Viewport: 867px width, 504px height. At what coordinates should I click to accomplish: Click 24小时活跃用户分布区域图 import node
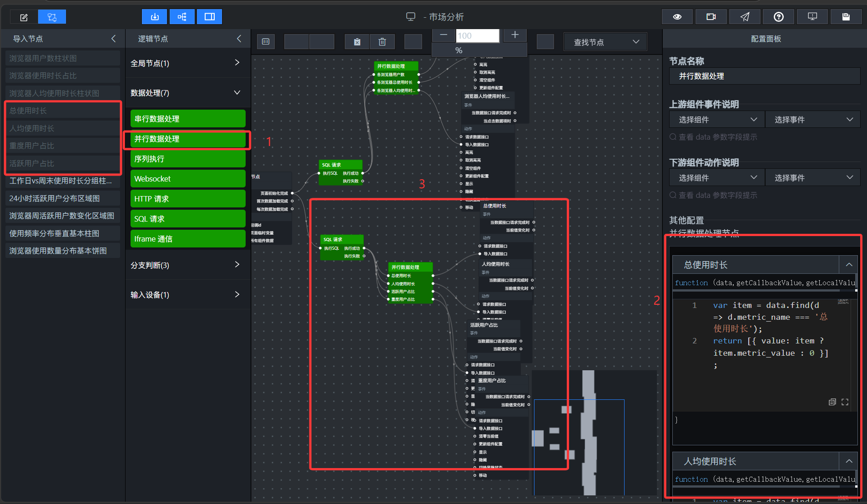63,198
